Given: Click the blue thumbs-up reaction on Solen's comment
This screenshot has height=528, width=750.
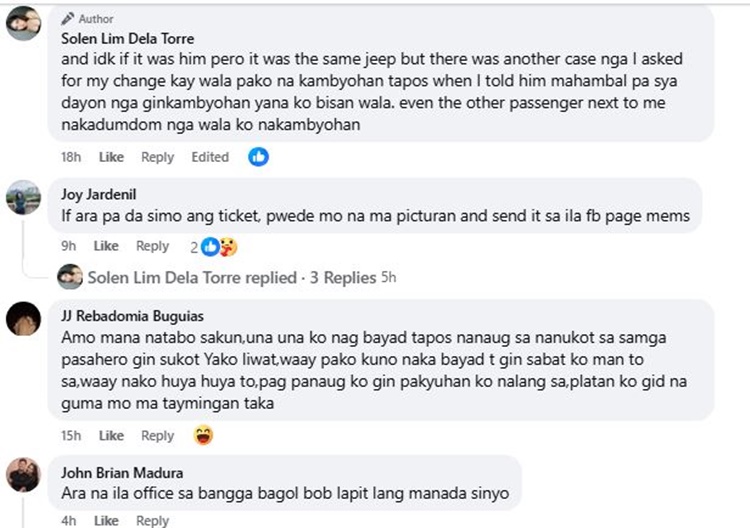Looking at the screenshot, I should [258, 157].
